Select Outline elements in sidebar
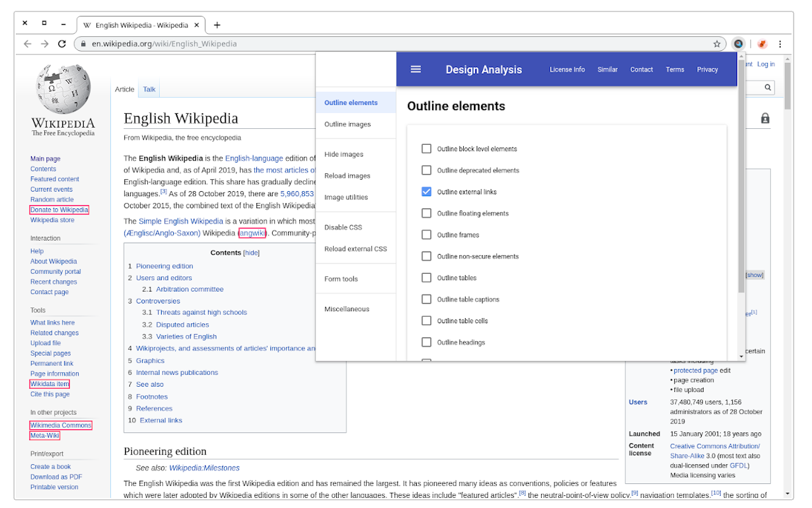This screenshot has width=812, height=508. (356, 103)
